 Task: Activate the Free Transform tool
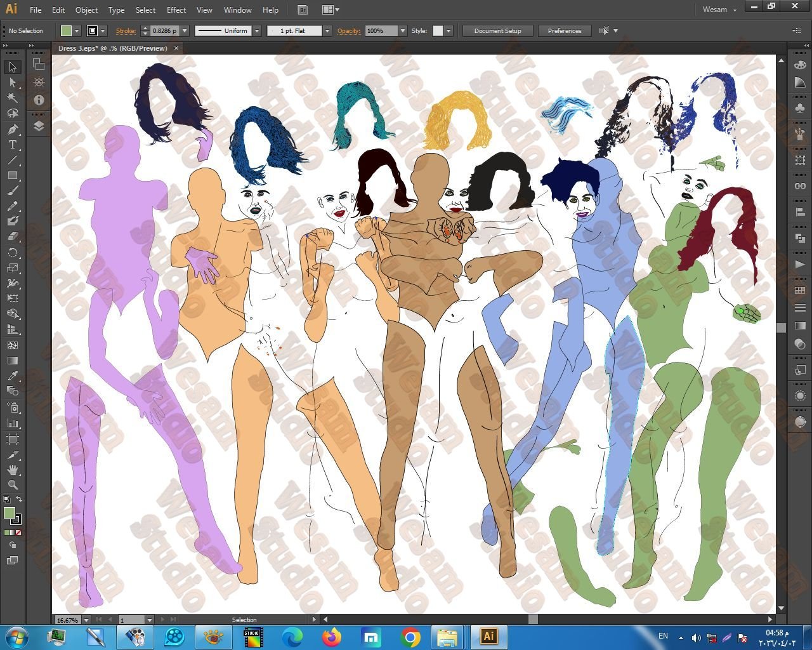(x=13, y=298)
